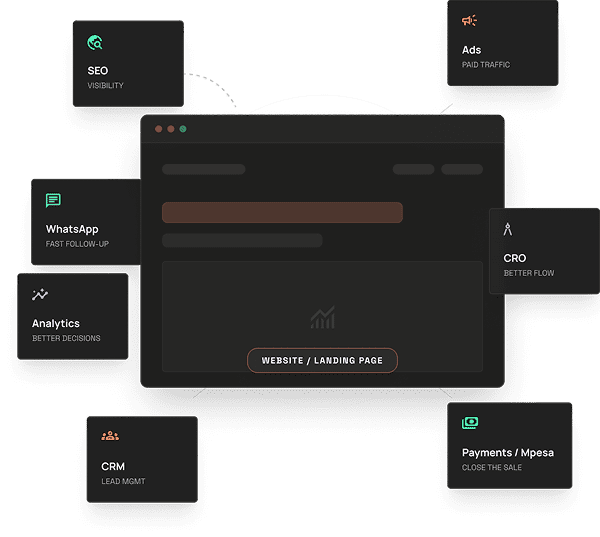Image resolution: width=600 pixels, height=537 pixels.
Task: Click the SEO magnifier icon
Action: (96, 43)
